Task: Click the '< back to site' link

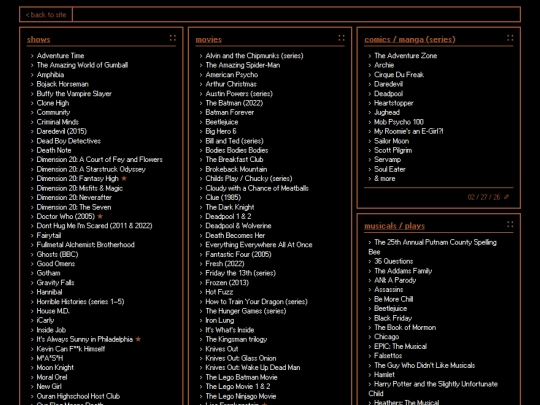Action: [46, 14]
